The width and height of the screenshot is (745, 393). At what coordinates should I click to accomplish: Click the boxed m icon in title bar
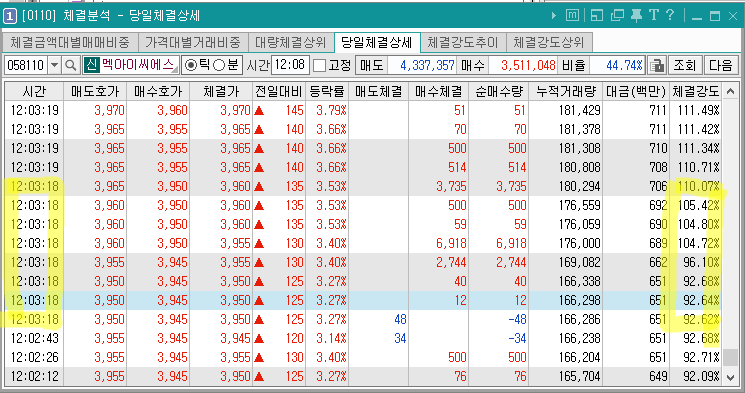(572, 16)
